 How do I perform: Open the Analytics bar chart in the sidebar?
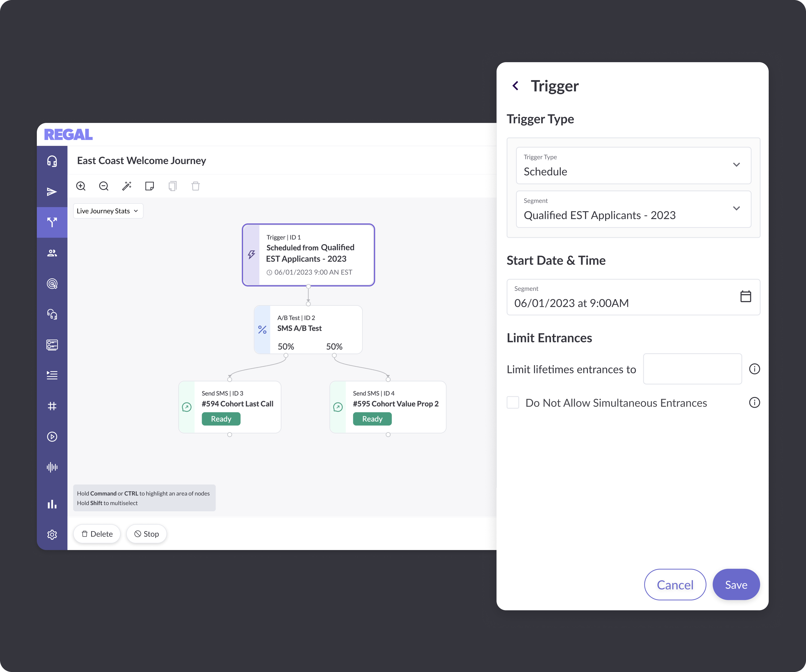pyautogui.click(x=52, y=504)
